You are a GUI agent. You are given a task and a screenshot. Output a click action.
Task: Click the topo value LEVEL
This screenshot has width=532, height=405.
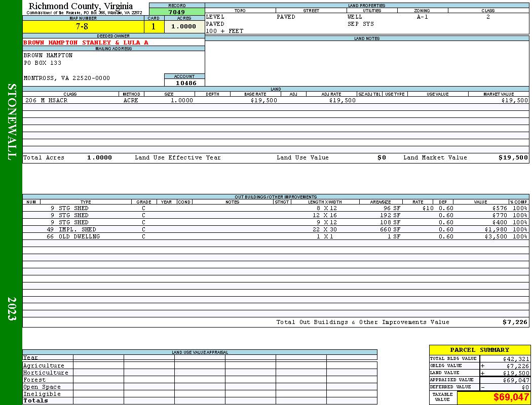coord(215,17)
